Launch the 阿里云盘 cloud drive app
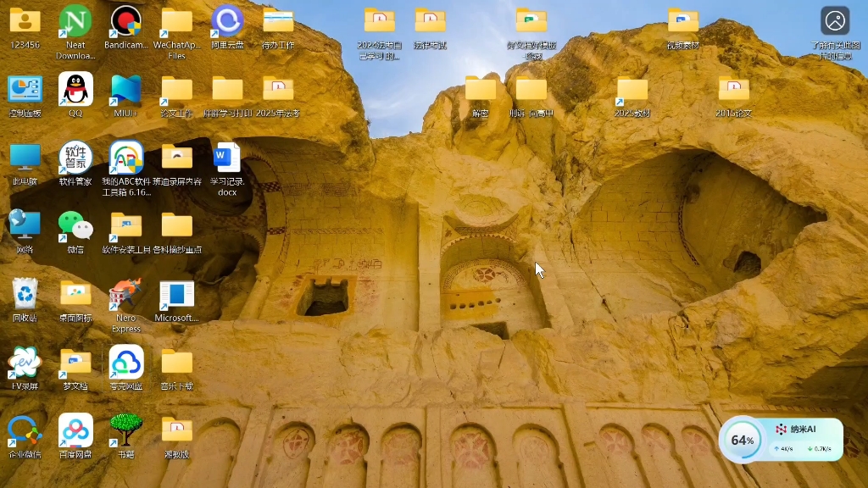Image resolution: width=868 pixels, height=488 pixels. 227,21
